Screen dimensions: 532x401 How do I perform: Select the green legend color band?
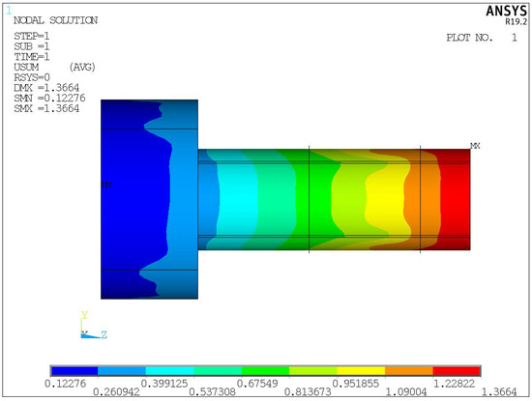click(265, 371)
